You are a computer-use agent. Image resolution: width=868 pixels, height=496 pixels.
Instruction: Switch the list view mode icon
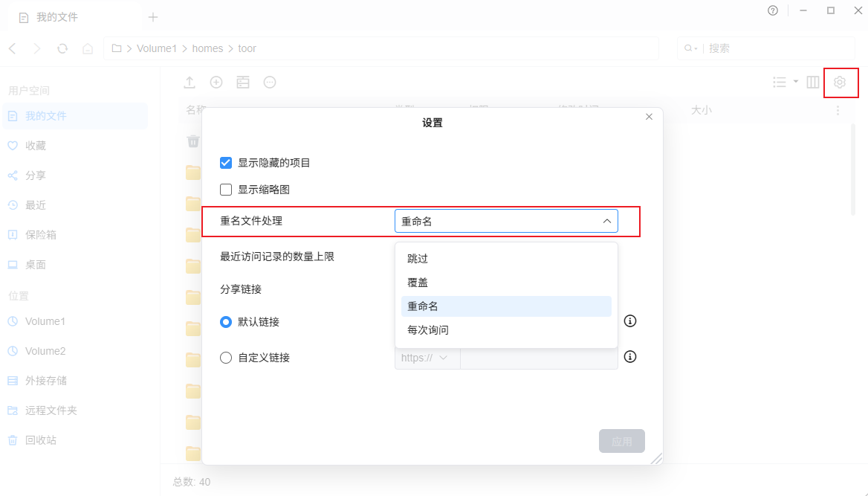780,83
